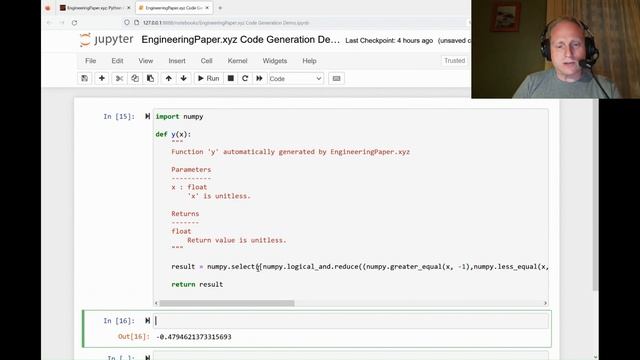Restart the kernel circular arrow icon
This screenshot has width=640, height=360.
click(245, 78)
